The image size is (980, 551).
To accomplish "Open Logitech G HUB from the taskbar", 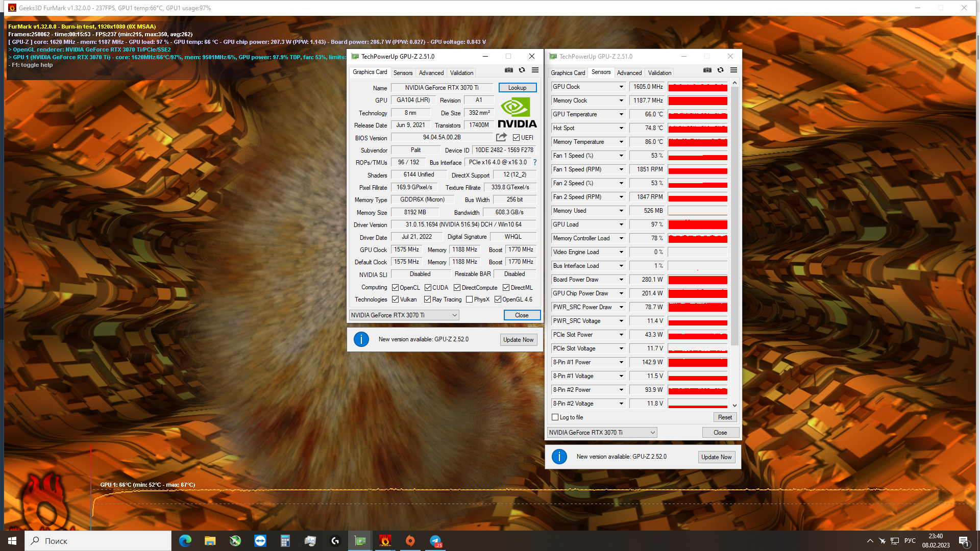I will (335, 541).
